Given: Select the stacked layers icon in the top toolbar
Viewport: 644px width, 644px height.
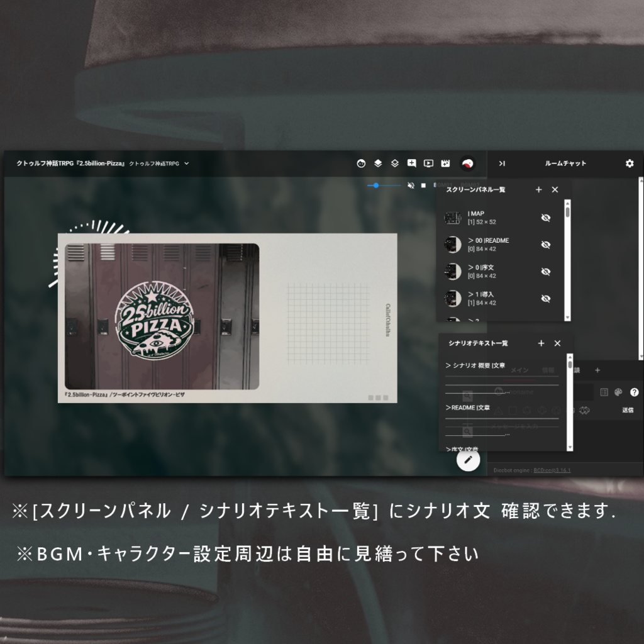Looking at the screenshot, I should 377,163.
